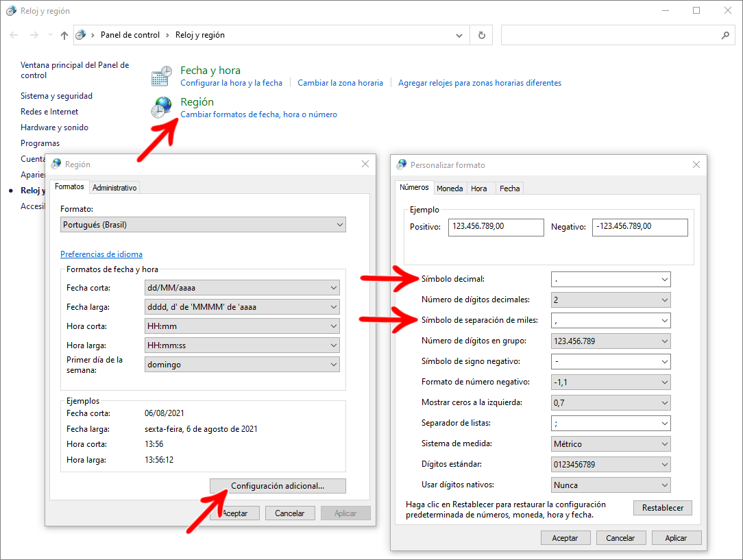The image size is (743, 560).
Task: Open Primer día de la semana dropdown
Action: click(x=242, y=365)
